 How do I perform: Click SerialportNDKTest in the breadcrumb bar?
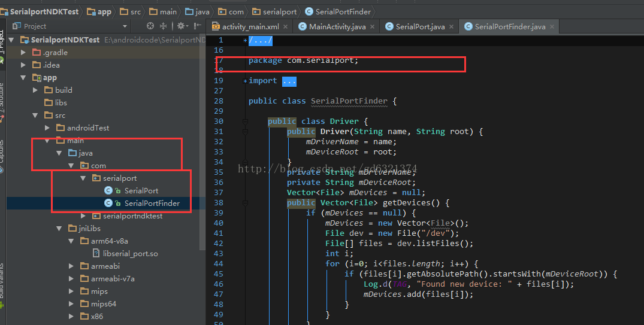click(x=40, y=11)
